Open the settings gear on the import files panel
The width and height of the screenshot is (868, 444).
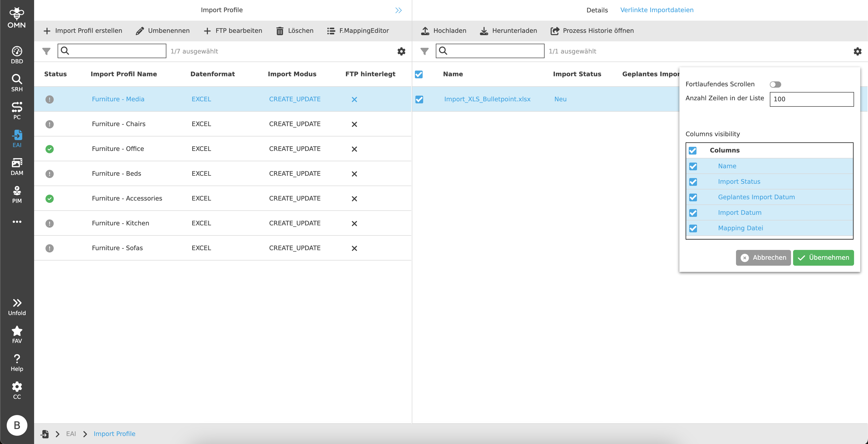[858, 51]
